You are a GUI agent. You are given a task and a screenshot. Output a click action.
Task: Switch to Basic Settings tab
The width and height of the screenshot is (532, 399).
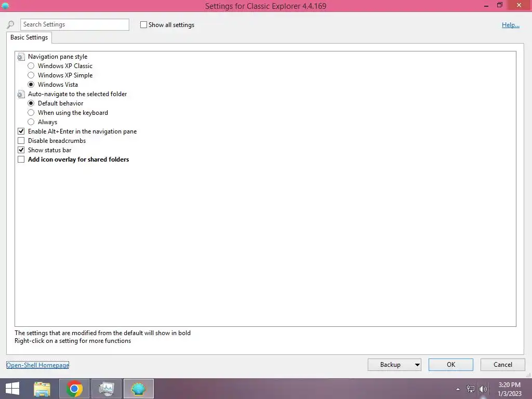pos(29,37)
